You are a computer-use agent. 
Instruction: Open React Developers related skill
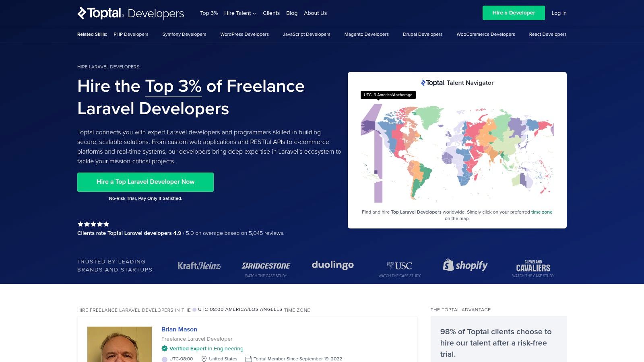click(x=548, y=34)
